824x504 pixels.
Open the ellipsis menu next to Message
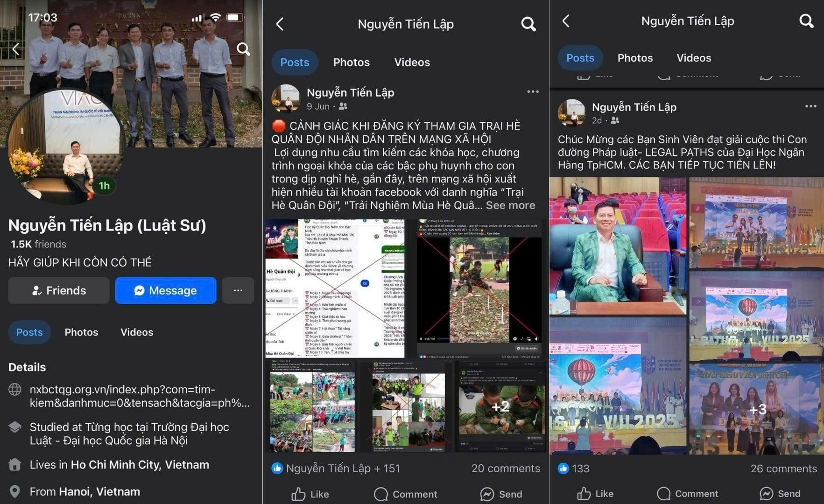[x=238, y=290]
